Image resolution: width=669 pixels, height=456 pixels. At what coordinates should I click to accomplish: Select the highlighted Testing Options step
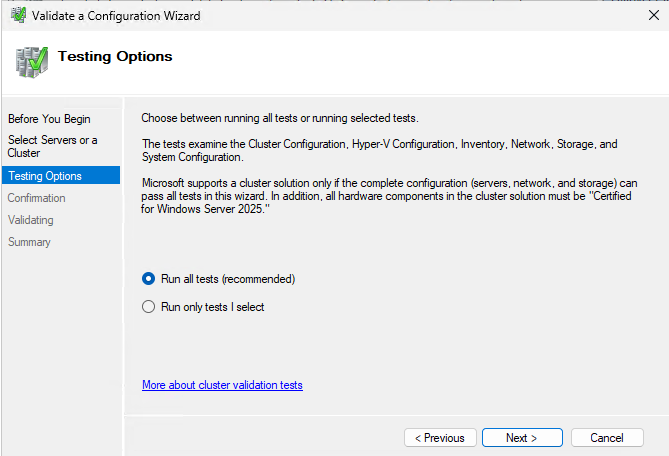[x=61, y=175]
